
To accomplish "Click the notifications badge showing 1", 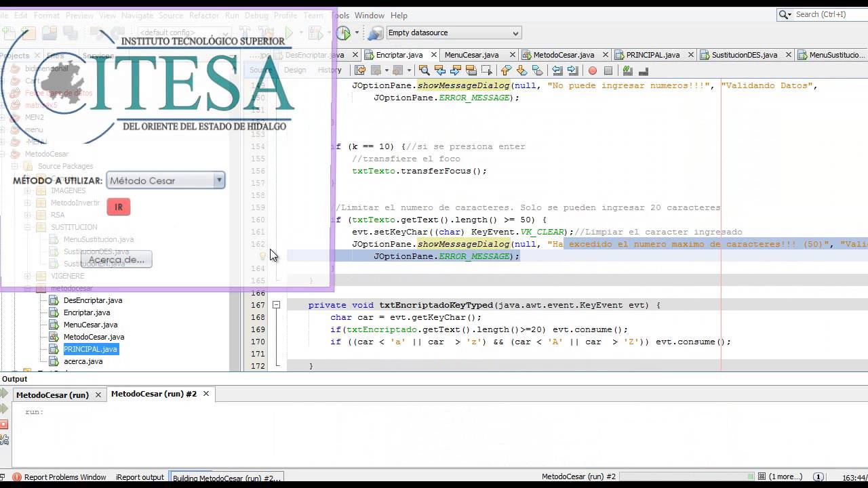I will tap(818, 477).
